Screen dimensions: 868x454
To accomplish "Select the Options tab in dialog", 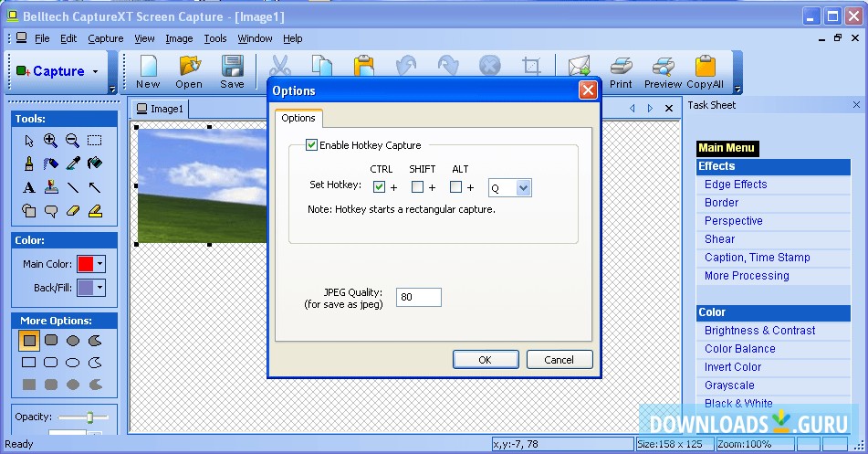I will point(298,118).
